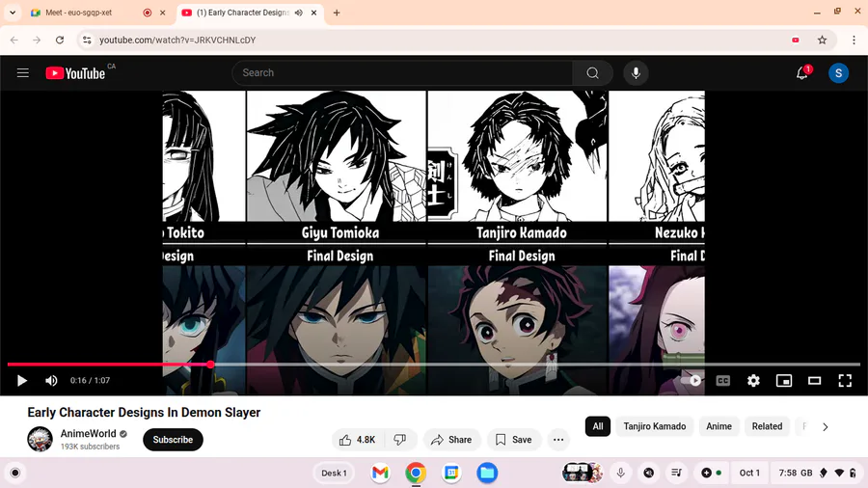The image size is (868, 488).
Task: Click the "193K subscribers" text
Action: 90,447
